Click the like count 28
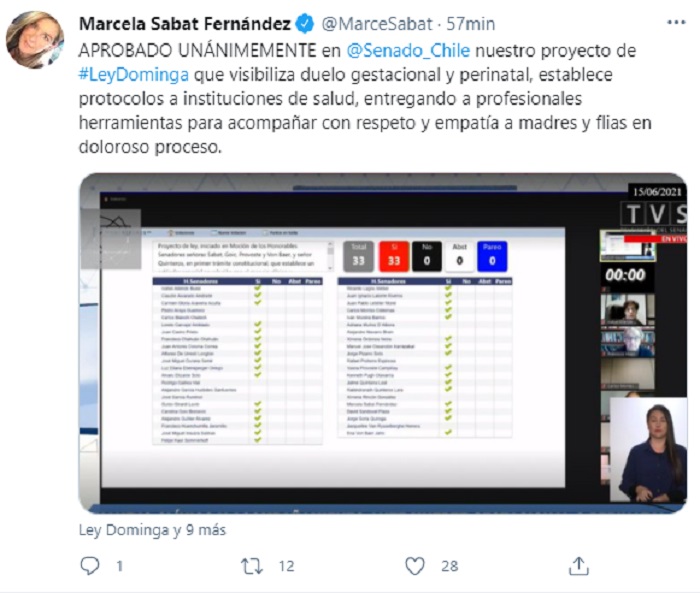Image resolution: width=700 pixels, height=593 pixels. click(x=450, y=566)
